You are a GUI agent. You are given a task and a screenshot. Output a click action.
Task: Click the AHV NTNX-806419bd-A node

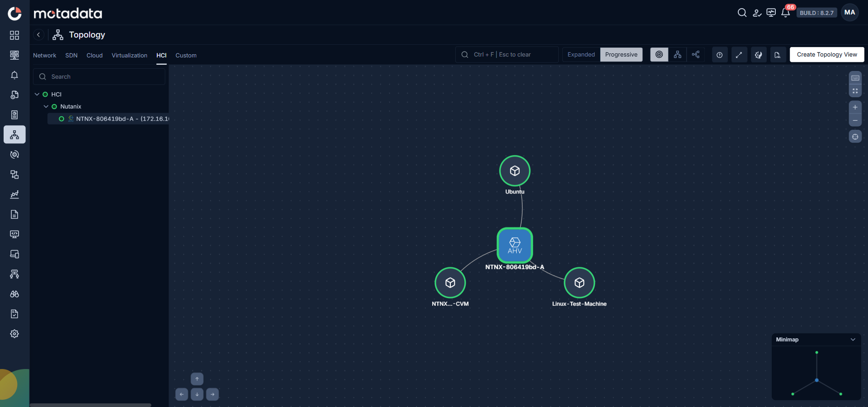tap(515, 245)
